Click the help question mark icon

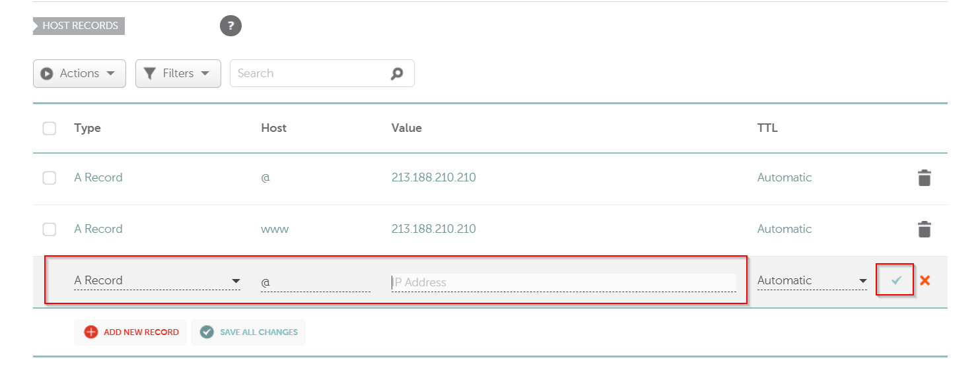pos(230,26)
